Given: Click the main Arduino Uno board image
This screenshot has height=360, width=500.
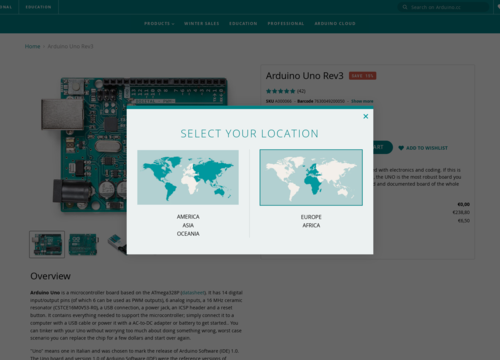Looking at the screenshot, I should (x=93, y=145).
